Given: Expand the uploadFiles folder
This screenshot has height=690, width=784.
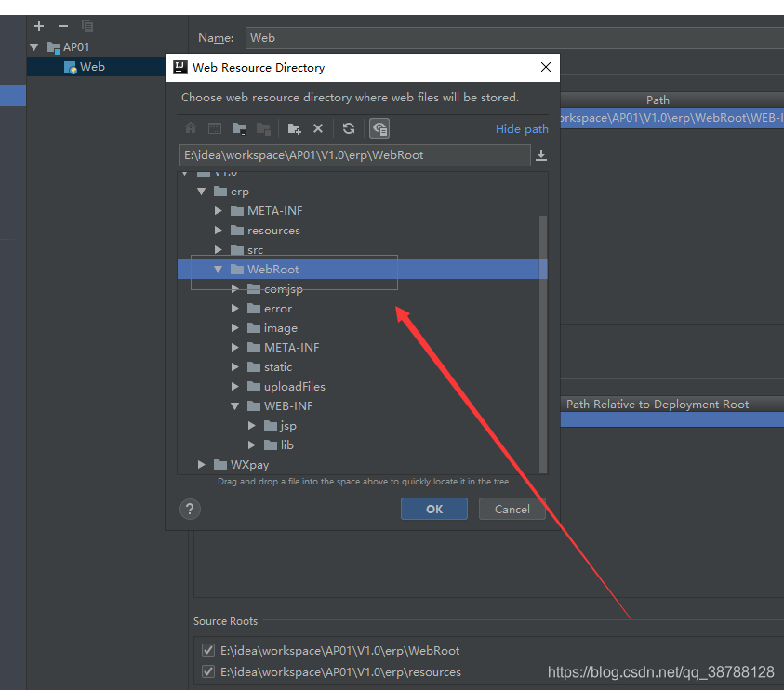Looking at the screenshot, I should [235, 387].
